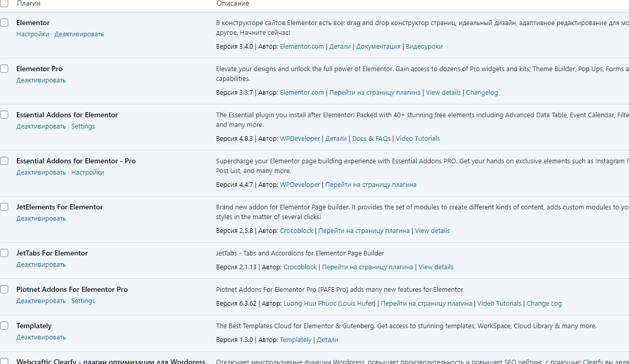Deactivate the Elementor Pro plugin

(x=41, y=80)
